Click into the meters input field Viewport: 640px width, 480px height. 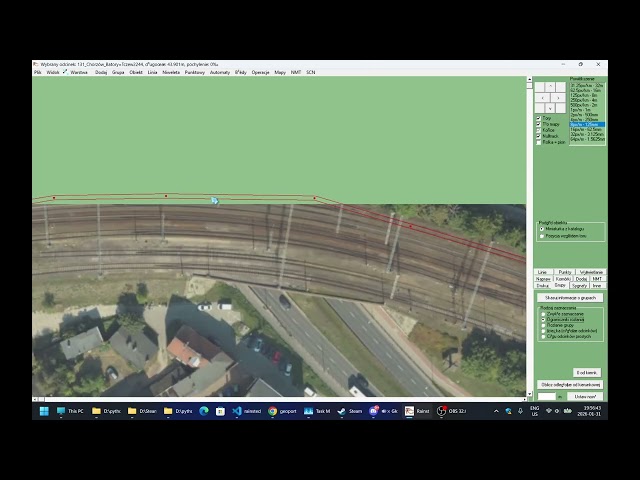click(x=547, y=396)
